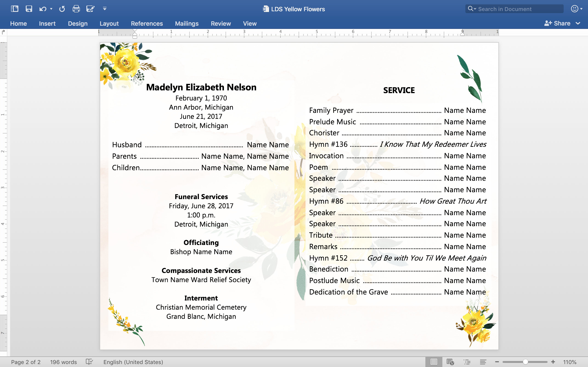Screen dimensions: 588x367
Task: Save the document from the quick access toolbar
Action: tap(29, 8)
